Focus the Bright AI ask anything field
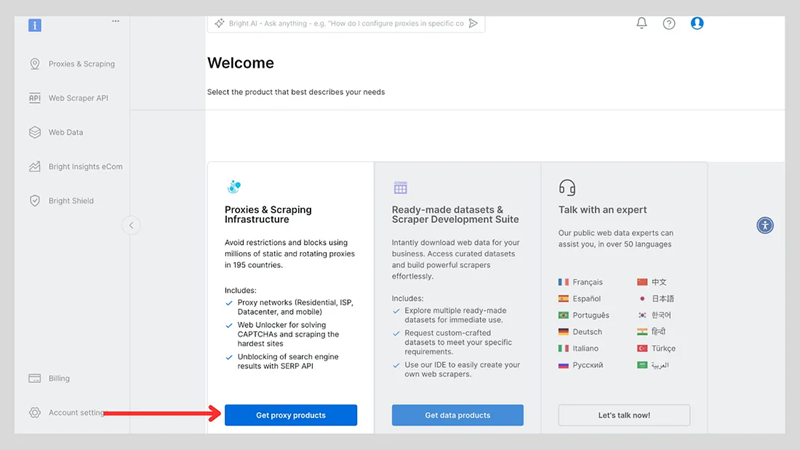The width and height of the screenshot is (800, 450). (x=346, y=23)
